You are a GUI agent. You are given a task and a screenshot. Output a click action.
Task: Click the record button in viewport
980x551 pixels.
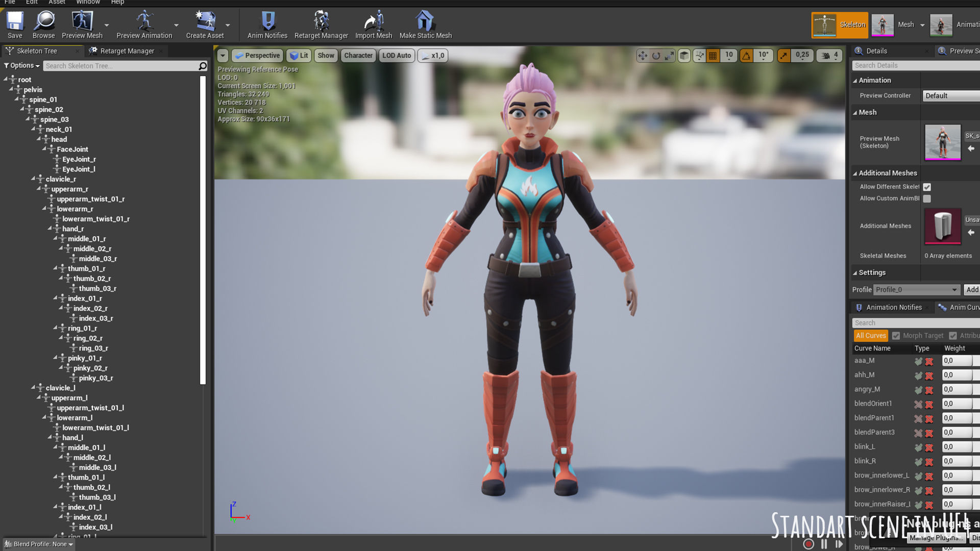tap(808, 544)
